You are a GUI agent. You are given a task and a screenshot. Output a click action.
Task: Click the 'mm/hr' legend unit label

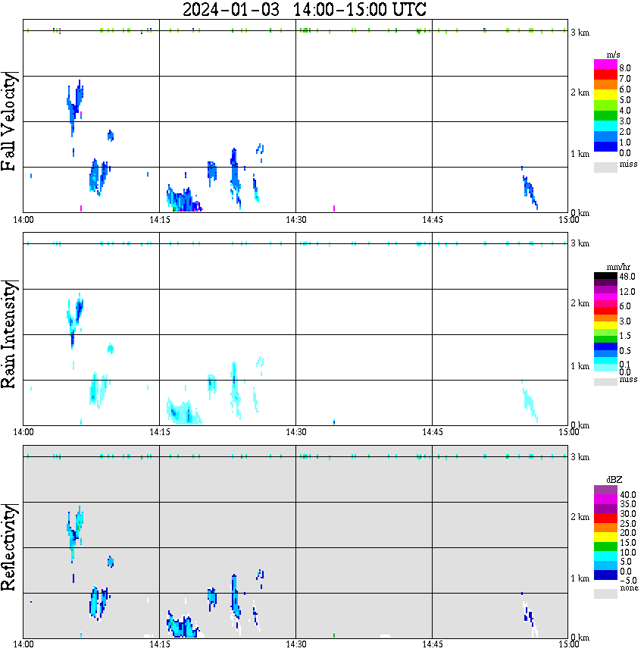tap(618, 267)
